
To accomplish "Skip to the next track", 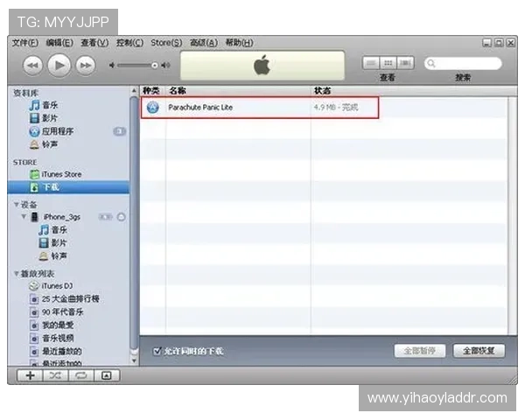I will tap(85, 66).
